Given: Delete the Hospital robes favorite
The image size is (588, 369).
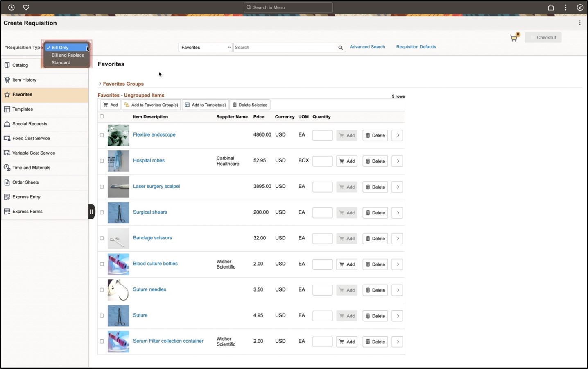Looking at the screenshot, I should pos(375,161).
